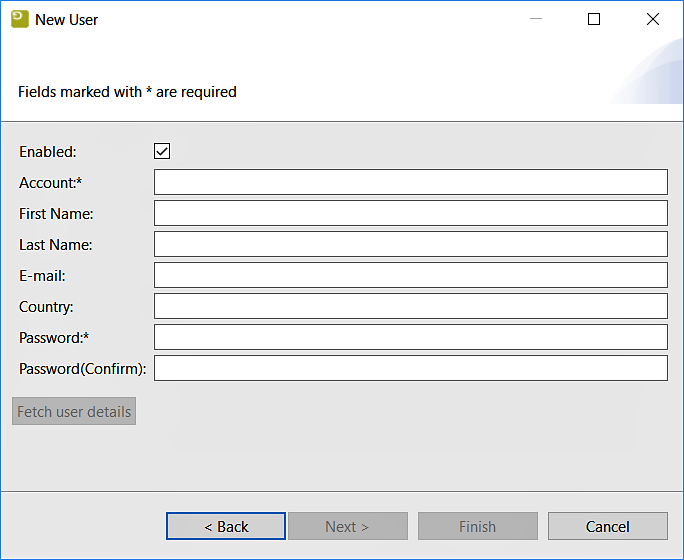
Task: Cancel the New User dialog
Action: coord(607,526)
